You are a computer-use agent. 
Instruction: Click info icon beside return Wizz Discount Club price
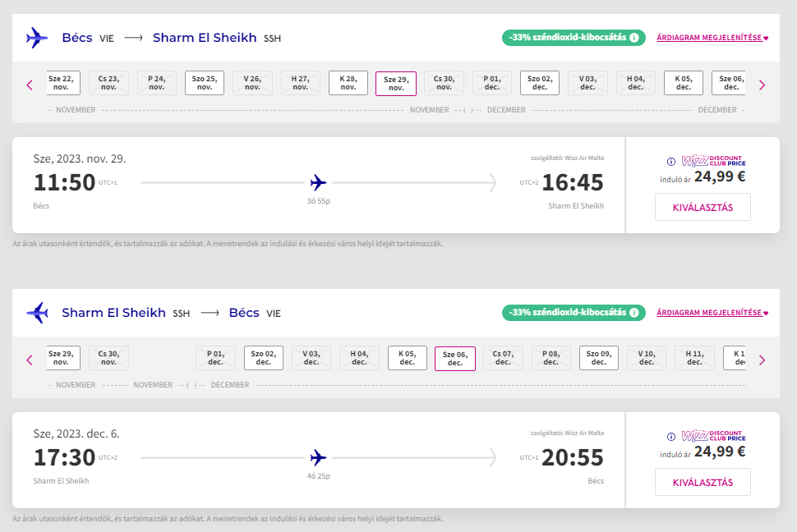point(670,436)
